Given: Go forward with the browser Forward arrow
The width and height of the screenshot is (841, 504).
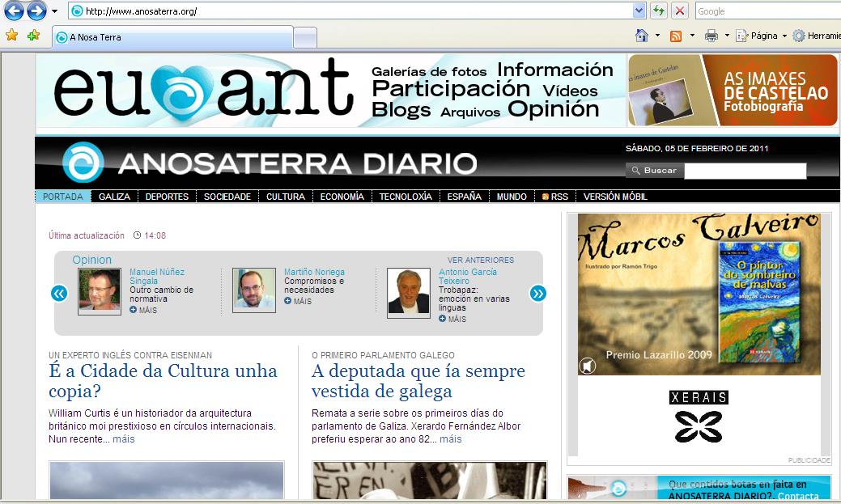Looking at the screenshot, I should pyautogui.click(x=36, y=11).
